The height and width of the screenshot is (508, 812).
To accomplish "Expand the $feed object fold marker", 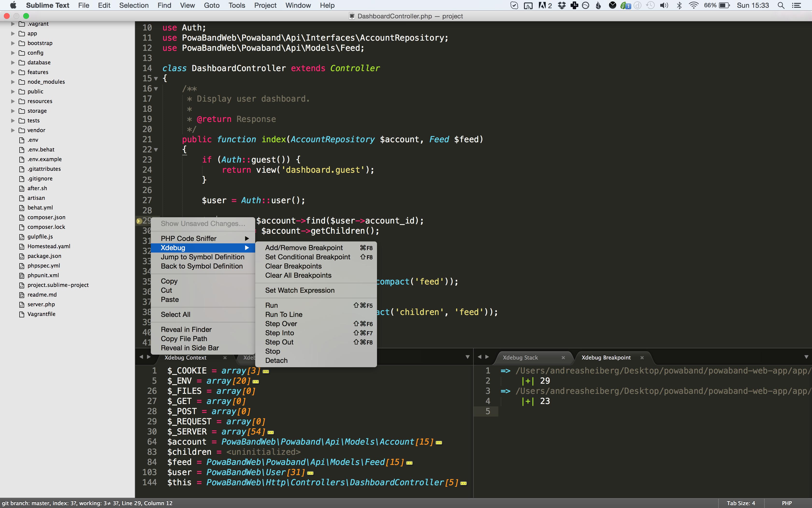I will [409, 463].
